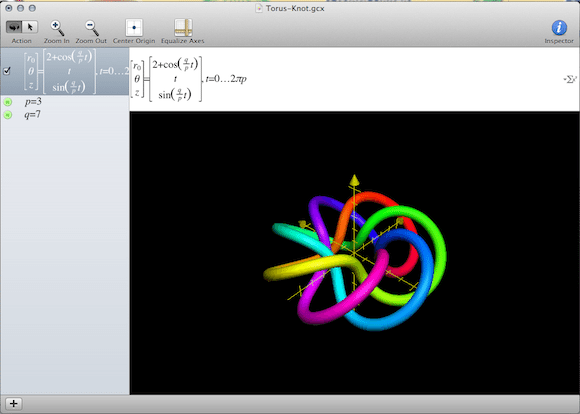580x414 pixels.
Task: Toggle the green indicator beside q=7
Action: point(7,115)
